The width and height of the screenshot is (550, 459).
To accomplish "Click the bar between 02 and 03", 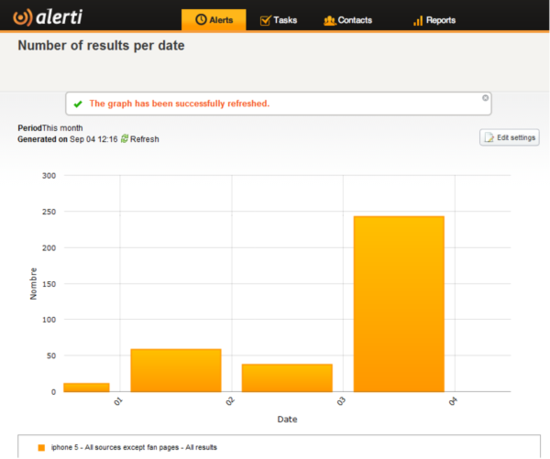I will pos(287,378).
